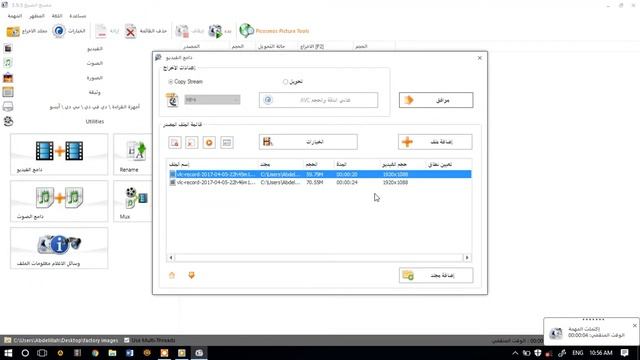The width and height of the screenshot is (640, 360).
Task: Open Task View on the taskbar
Action: coord(42,353)
